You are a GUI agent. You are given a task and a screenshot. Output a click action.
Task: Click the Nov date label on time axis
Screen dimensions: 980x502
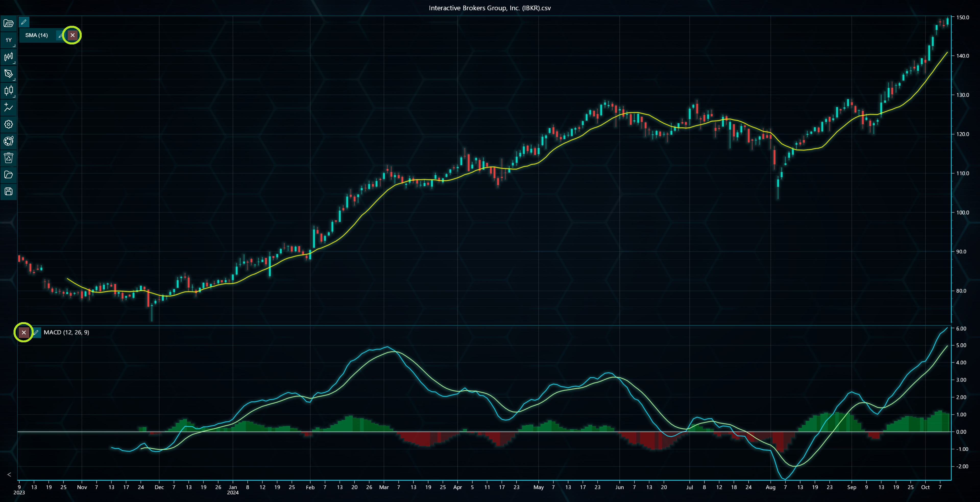point(82,487)
